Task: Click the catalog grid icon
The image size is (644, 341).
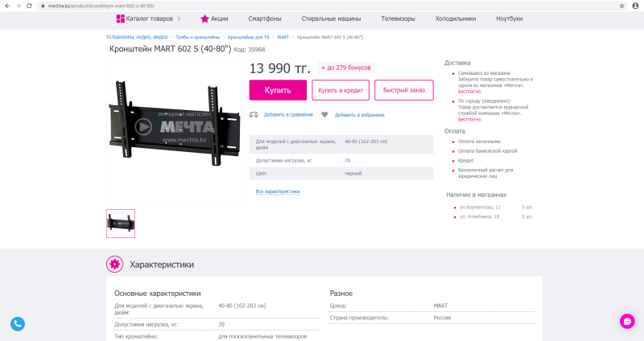Action: (x=120, y=18)
